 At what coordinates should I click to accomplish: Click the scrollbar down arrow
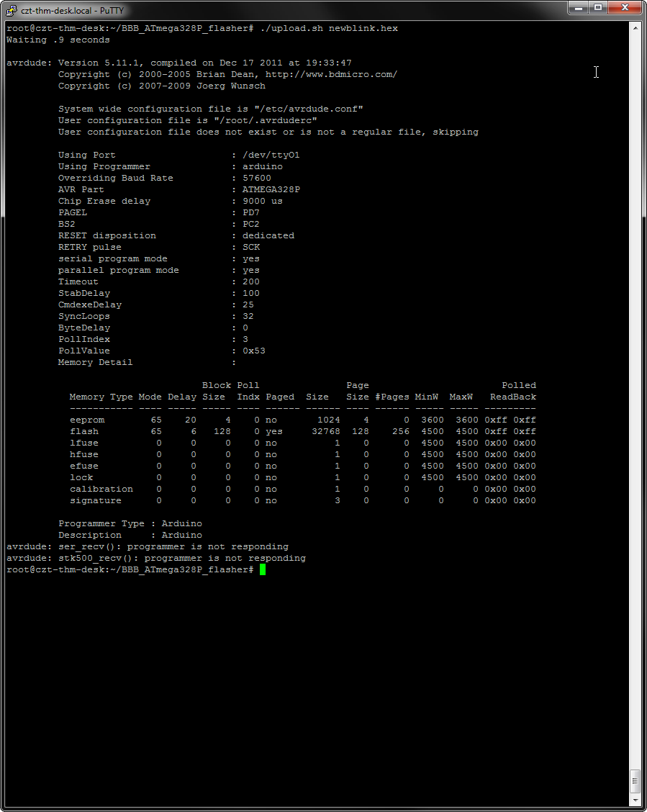[x=635, y=800]
